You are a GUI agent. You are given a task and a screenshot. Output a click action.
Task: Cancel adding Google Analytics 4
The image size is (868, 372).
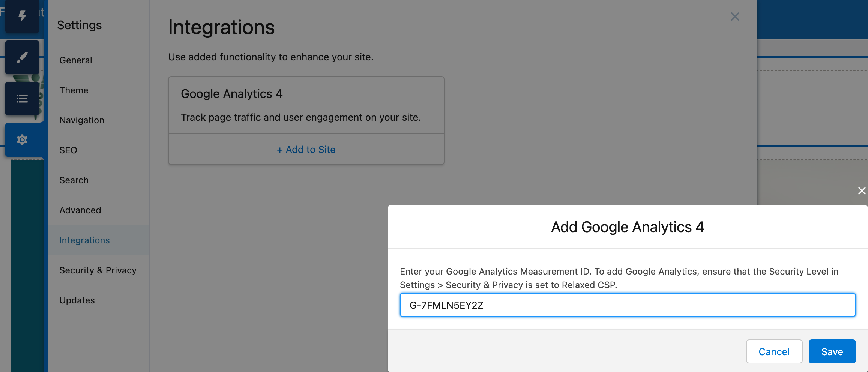click(x=774, y=351)
